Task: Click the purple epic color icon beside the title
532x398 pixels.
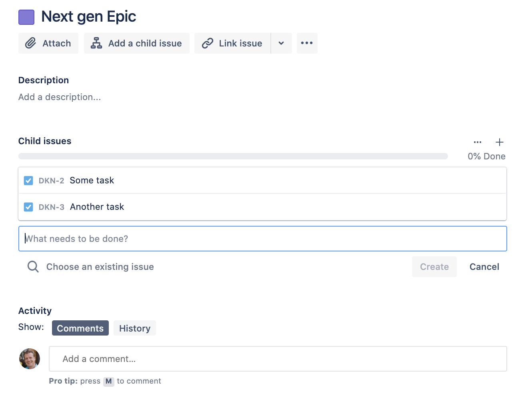Action: click(26, 17)
